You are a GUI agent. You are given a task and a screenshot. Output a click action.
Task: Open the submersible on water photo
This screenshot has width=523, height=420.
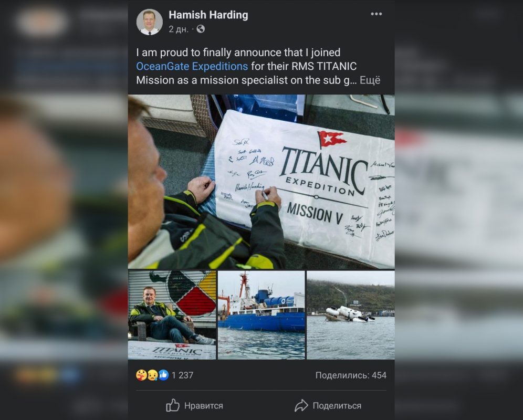point(351,315)
